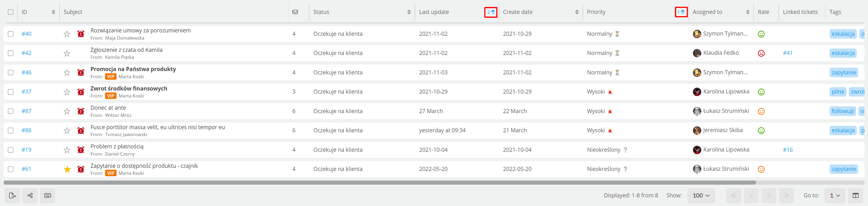Image resolution: width=868 pixels, height=206 pixels.
Task: Star ticket #46 as favorite
Action: (67, 73)
